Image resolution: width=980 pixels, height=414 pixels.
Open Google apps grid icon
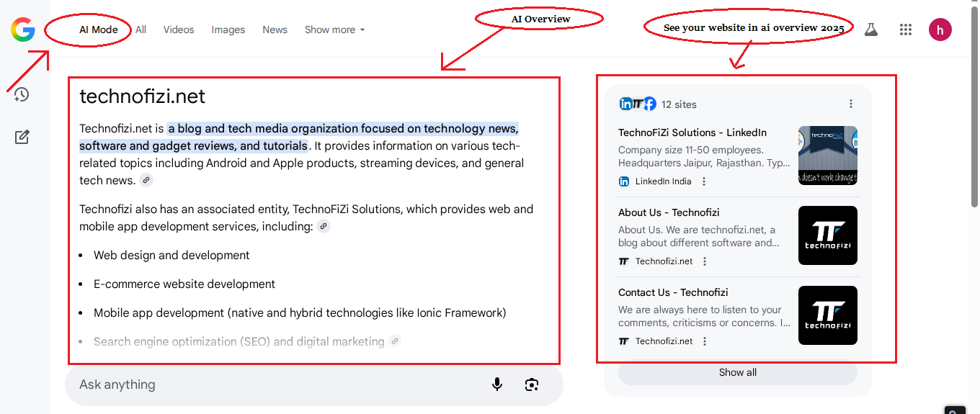(x=906, y=30)
